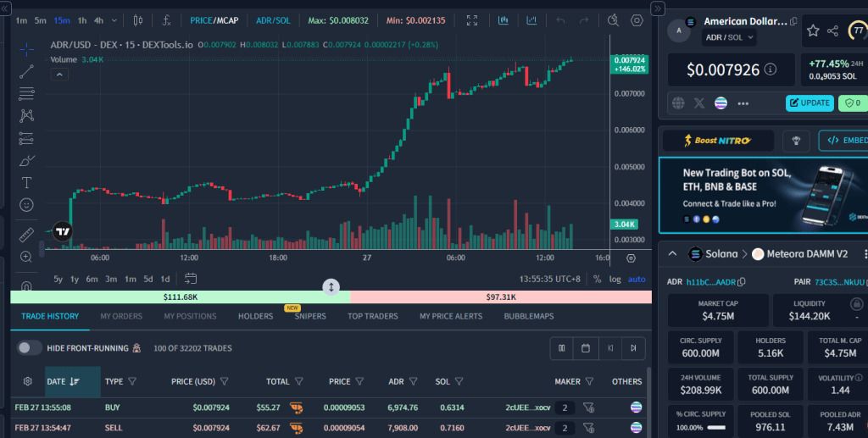
Task: Add American Dollar to favorites star
Action: point(813,30)
